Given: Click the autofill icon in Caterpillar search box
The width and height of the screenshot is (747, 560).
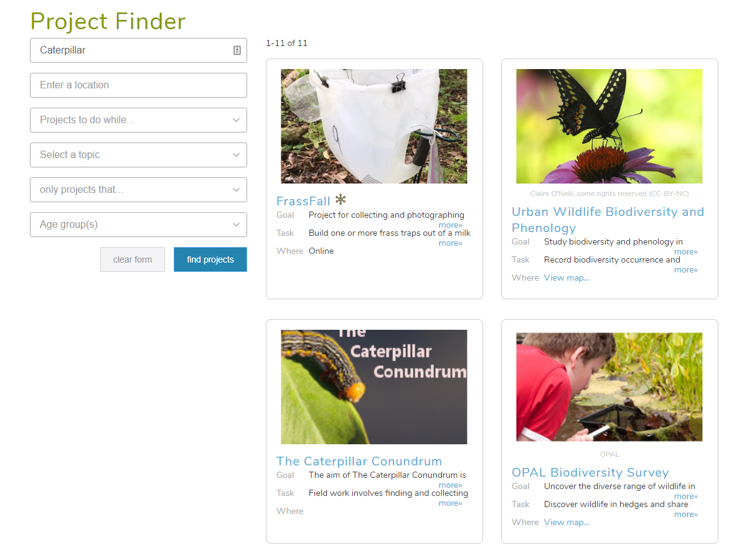Looking at the screenshot, I should 237,50.
